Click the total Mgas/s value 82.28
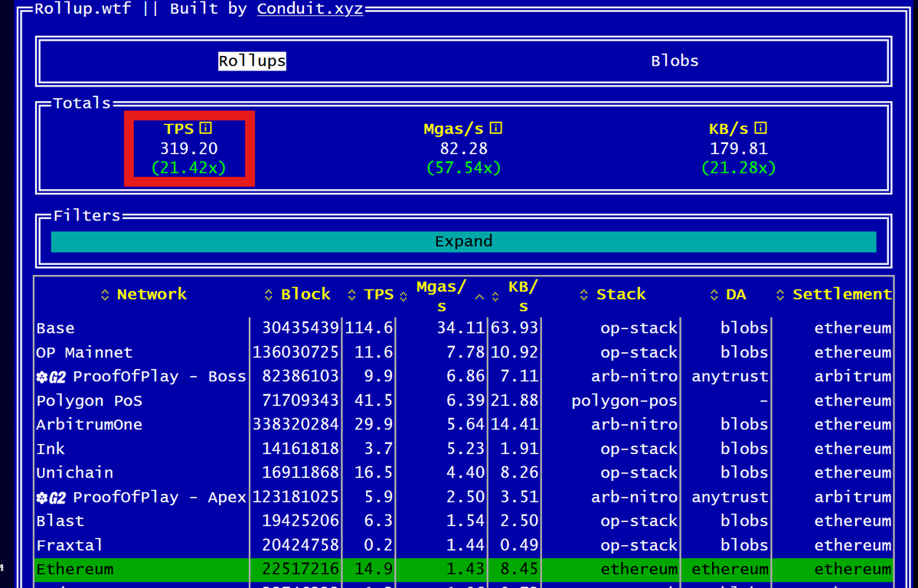This screenshot has width=918, height=588. coord(464,149)
